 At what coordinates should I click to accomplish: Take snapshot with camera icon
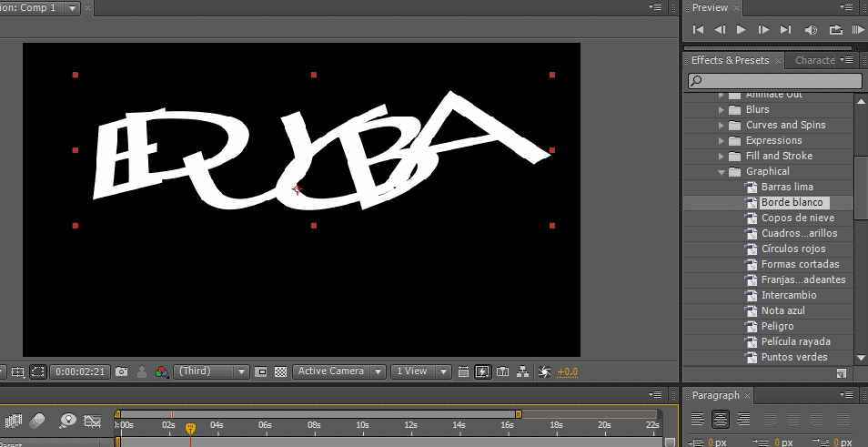[122, 371]
